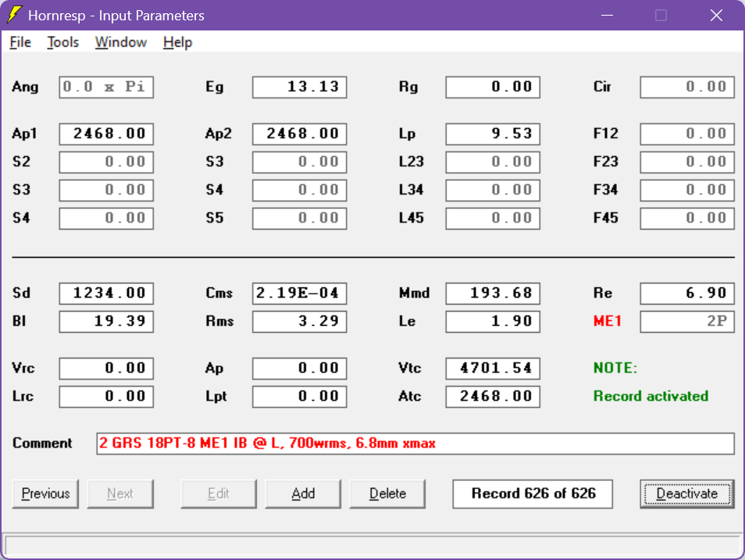Select the Lpt input field
The width and height of the screenshot is (745, 560).
point(300,397)
